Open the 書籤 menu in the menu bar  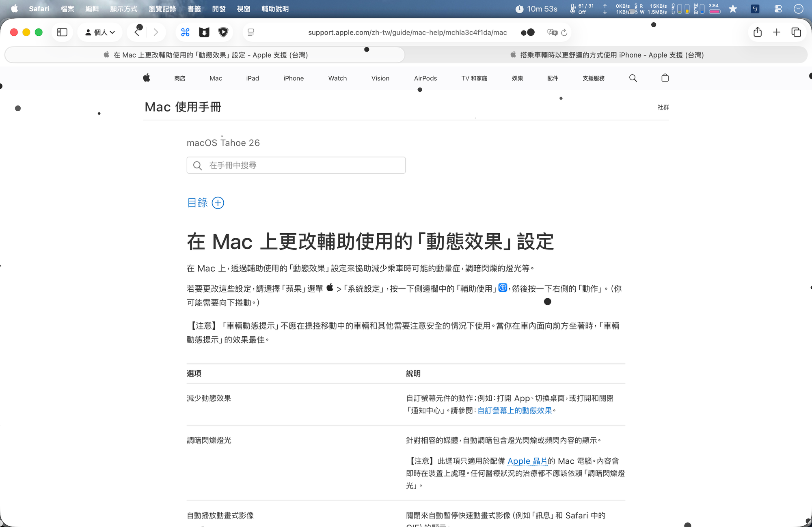pos(194,9)
